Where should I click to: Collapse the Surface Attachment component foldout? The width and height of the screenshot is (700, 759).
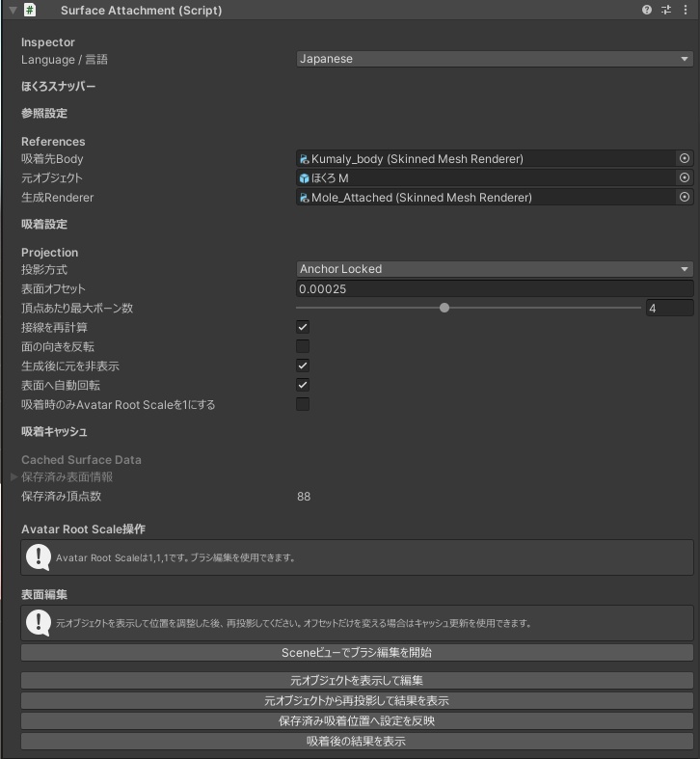point(13,10)
